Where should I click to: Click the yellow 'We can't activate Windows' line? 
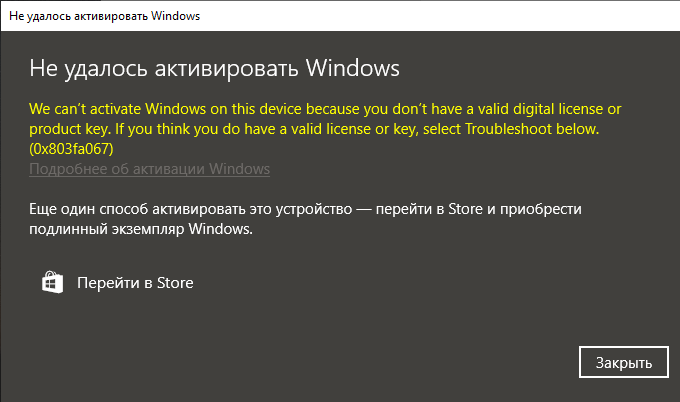click(325, 109)
